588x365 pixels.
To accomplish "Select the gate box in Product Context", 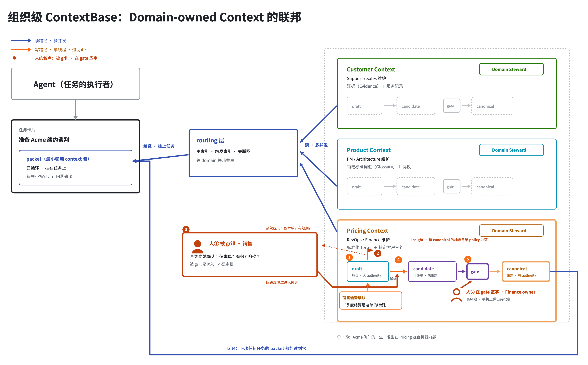I will pyautogui.click(x=452, y=186).
